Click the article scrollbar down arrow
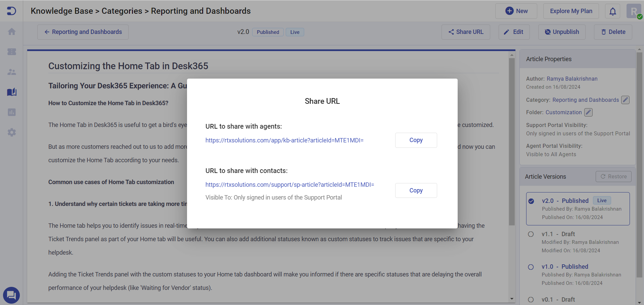The height and width of the screenshot is (305, 644). [512, 299]
